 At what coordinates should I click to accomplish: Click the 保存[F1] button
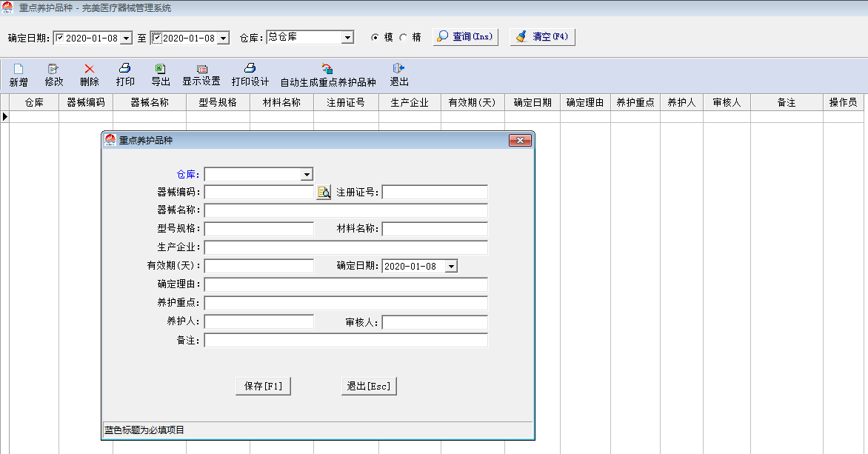263,386
